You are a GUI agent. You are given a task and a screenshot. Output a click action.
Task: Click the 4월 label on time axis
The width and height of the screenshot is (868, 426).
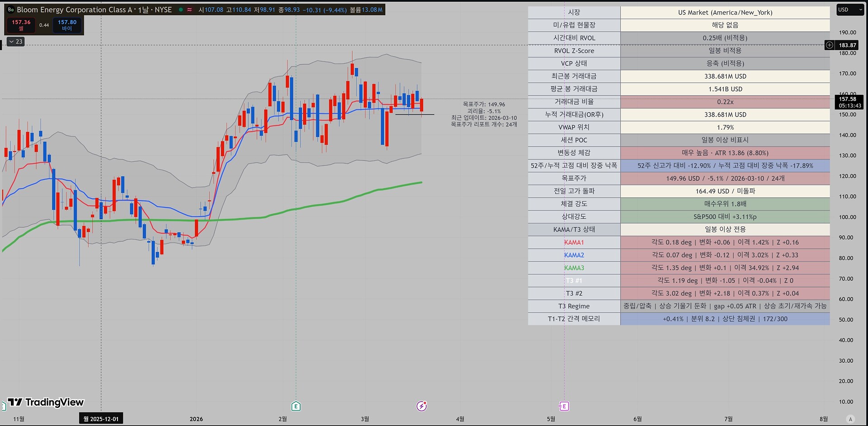[460, 419]
